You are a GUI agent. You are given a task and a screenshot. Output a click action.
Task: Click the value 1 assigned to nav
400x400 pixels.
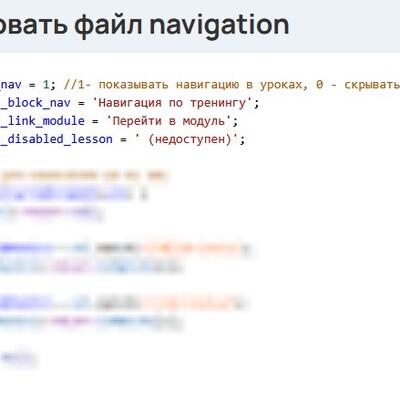[46, 85]
